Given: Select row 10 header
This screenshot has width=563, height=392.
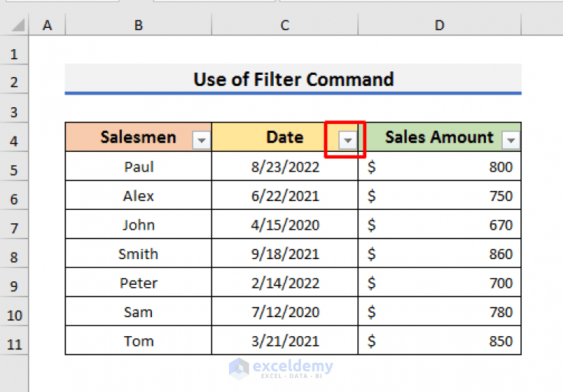Looking at the screenshot, I should click(x=14, y=312).
